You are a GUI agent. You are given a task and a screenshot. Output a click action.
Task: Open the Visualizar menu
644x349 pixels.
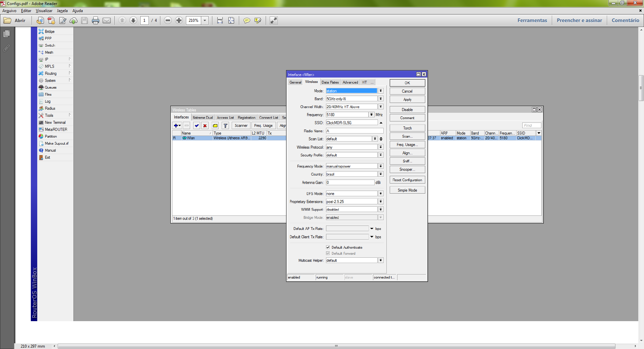pos(44,11)
